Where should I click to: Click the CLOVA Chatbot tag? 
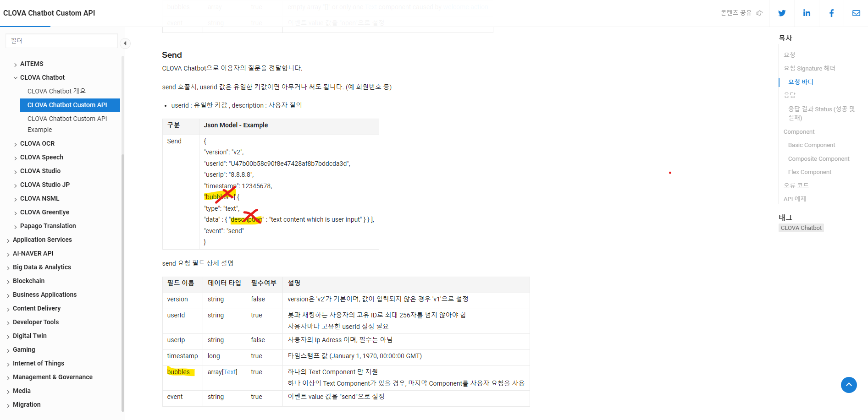[x=801, y=228]
